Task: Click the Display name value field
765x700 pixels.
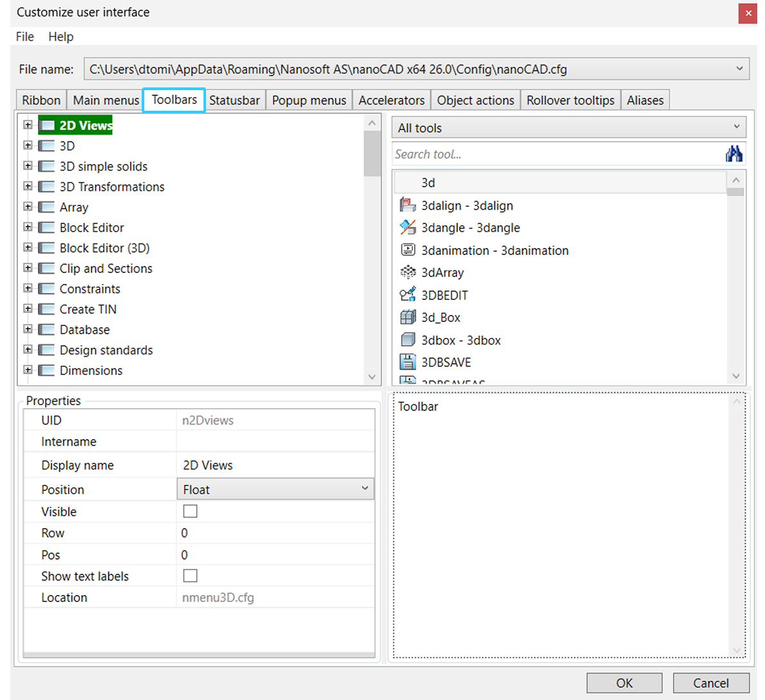Action: (x=276, y=465)
